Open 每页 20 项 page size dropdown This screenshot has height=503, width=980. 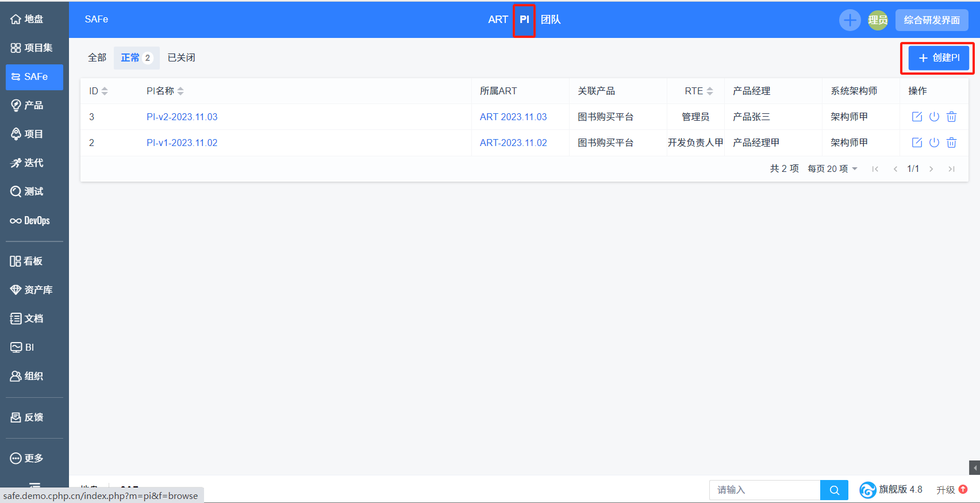click(x=832, y=168)
